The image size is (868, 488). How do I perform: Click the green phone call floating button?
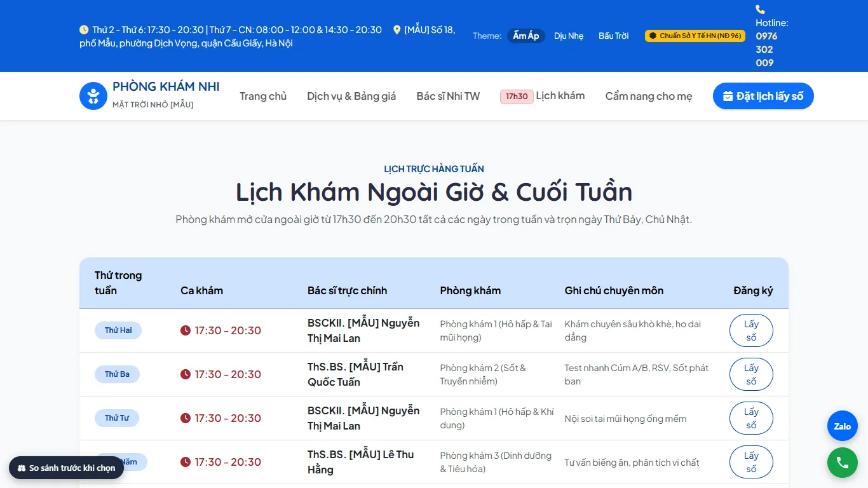(x=843, y=463)
